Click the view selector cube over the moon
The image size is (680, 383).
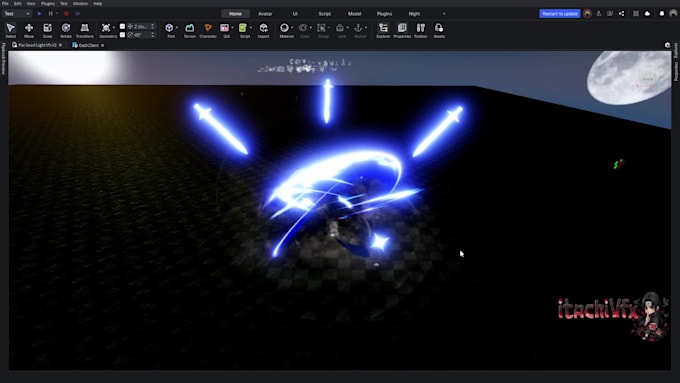[x=648, y=79]
